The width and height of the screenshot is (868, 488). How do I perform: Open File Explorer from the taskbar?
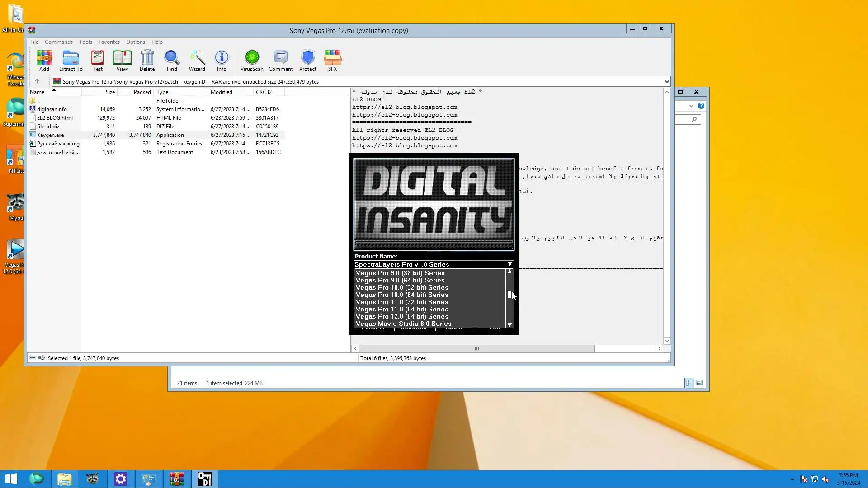(64, 479)
